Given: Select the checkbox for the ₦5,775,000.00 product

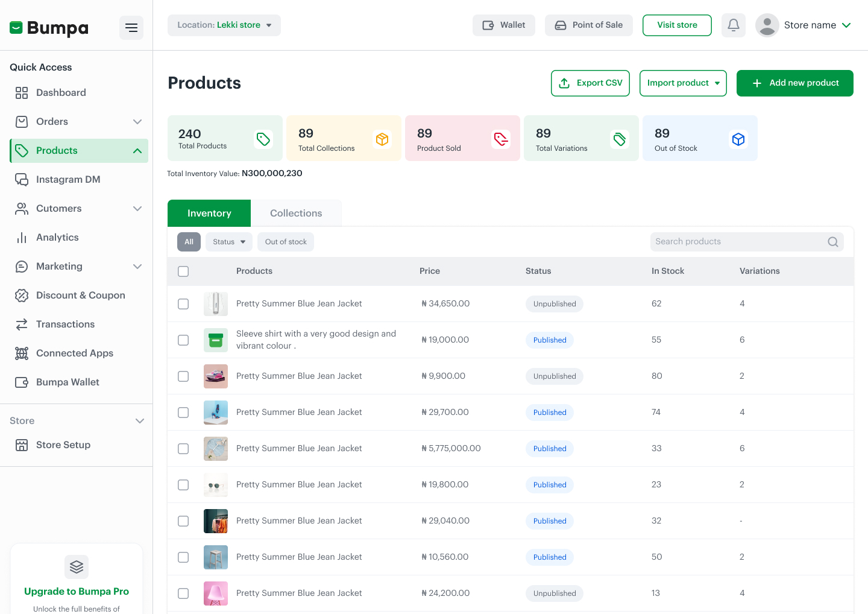Looking at the screenshot, I should (x=183, y=449).
